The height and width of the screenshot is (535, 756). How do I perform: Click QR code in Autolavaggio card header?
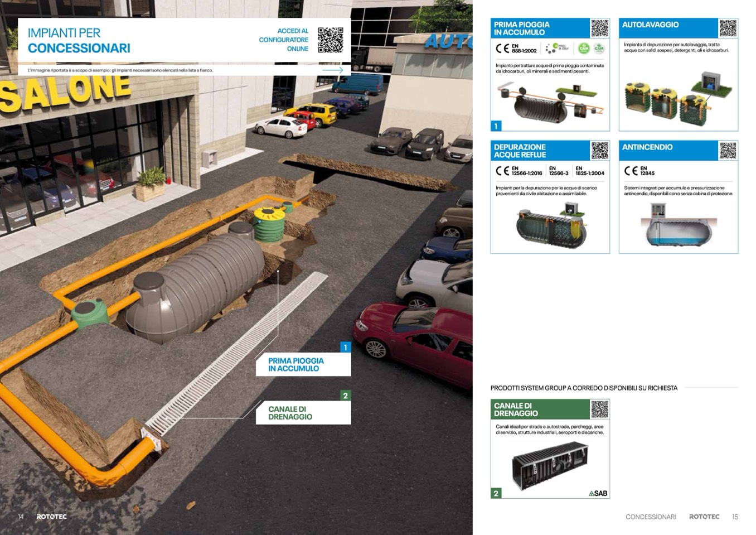728,28
